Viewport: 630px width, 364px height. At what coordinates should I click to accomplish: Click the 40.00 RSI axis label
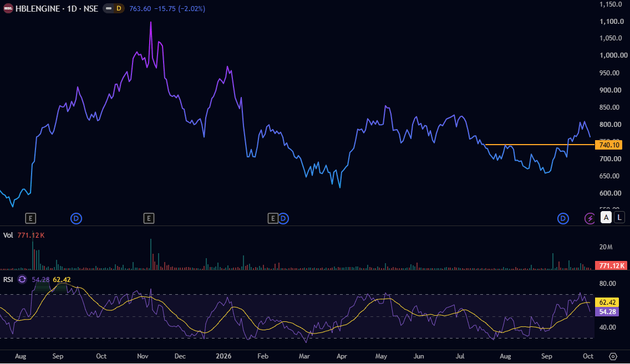(607, 327)
